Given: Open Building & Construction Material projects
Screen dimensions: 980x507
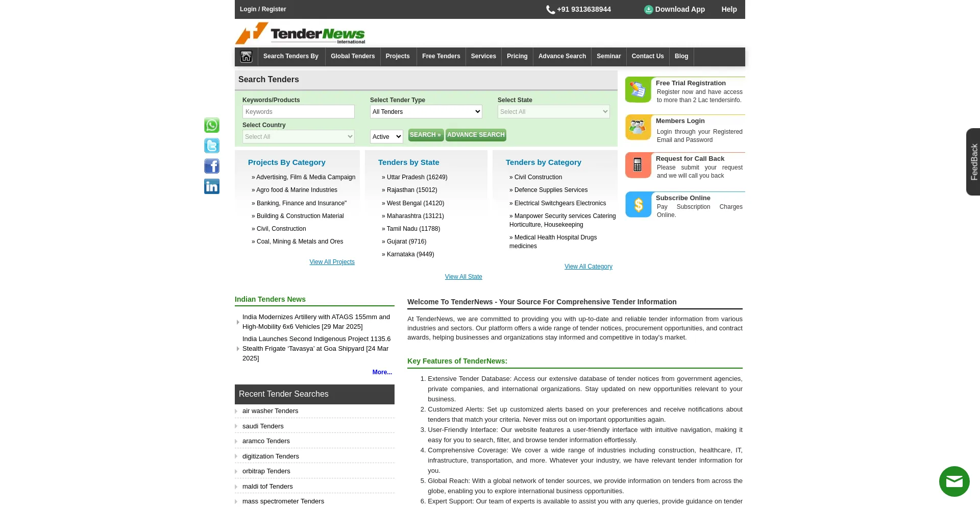Looking at the screenshot, I should click(298, 216).
